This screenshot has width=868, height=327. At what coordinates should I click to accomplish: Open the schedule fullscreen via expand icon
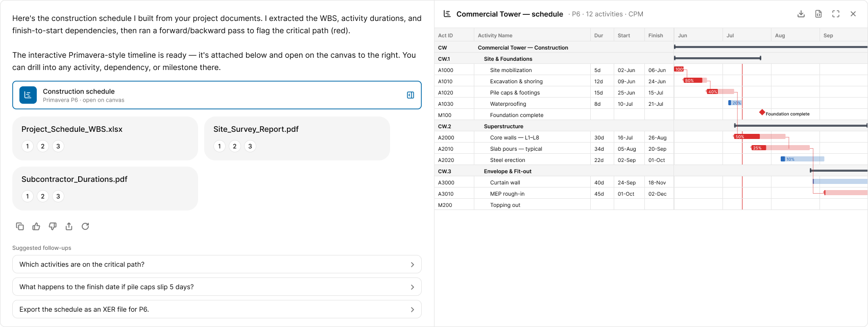tap(836, 14)
